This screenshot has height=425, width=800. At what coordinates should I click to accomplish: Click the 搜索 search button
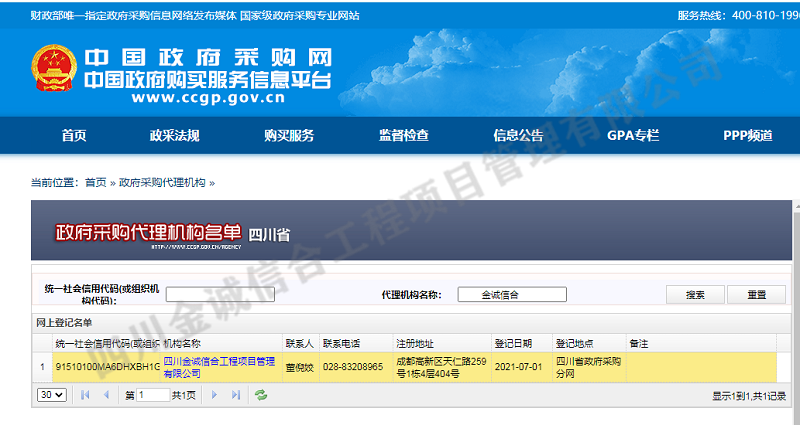(x=695, y=295)
